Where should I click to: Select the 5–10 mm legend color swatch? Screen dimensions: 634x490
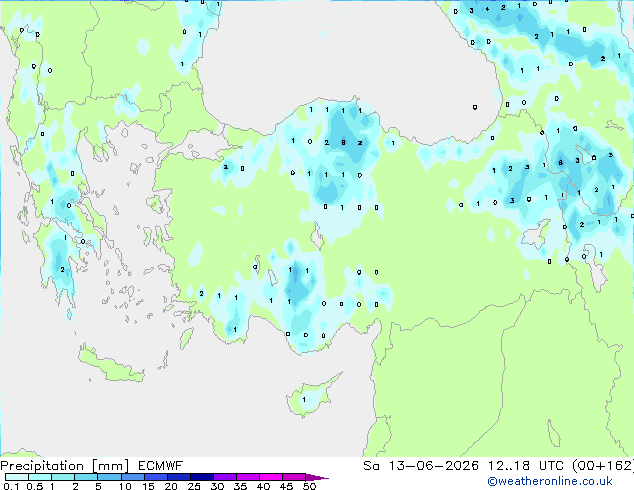110,477
